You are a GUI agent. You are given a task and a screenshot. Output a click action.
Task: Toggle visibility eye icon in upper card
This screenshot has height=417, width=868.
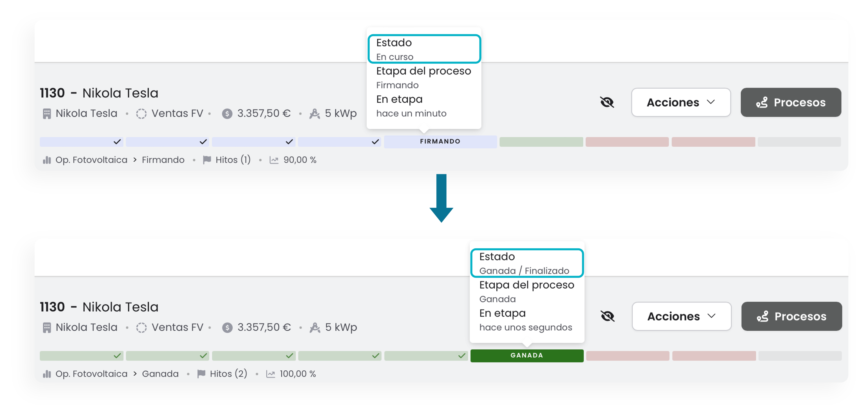[607, 102]
